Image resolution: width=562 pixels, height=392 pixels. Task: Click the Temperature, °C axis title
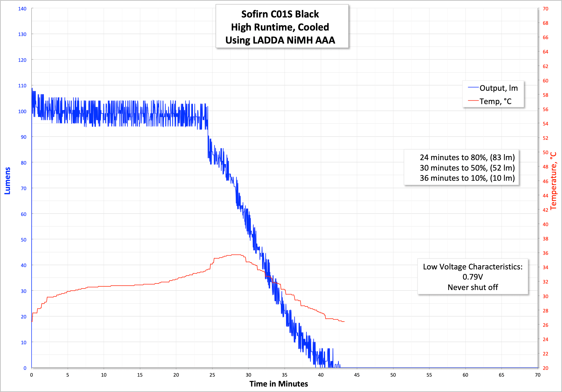click(553, 181)
